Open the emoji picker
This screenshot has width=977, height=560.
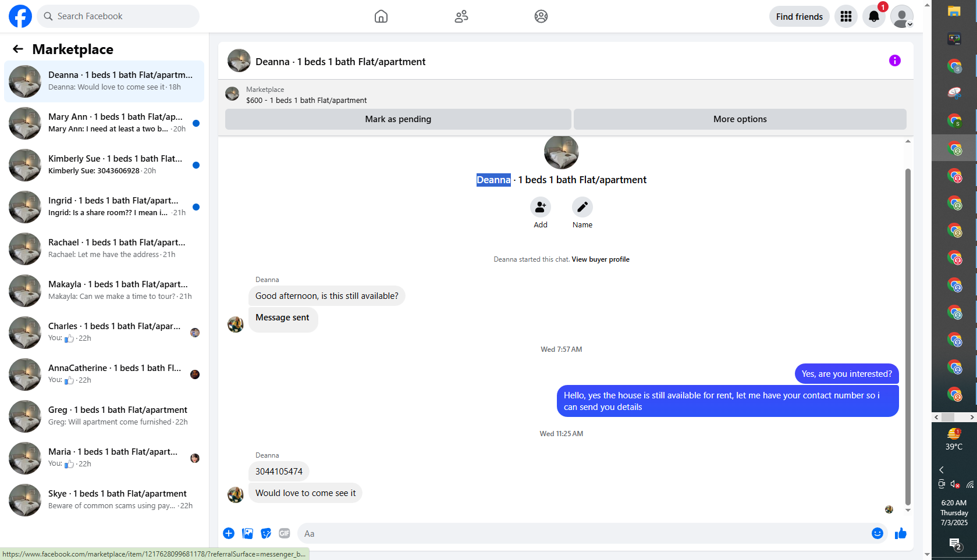877,533
